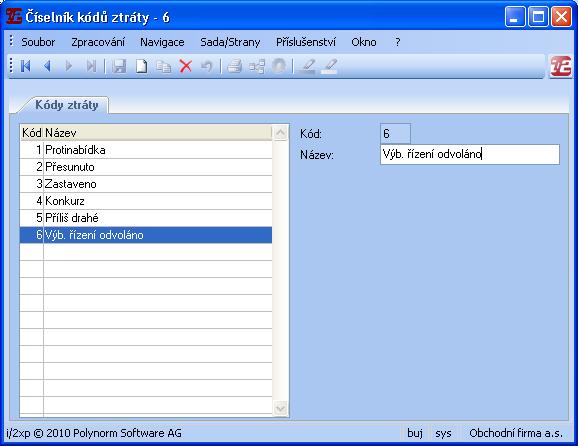This screenshot has width=578, height=446.
Task: Open the Zpracování menu
Action: click(98, 42)
